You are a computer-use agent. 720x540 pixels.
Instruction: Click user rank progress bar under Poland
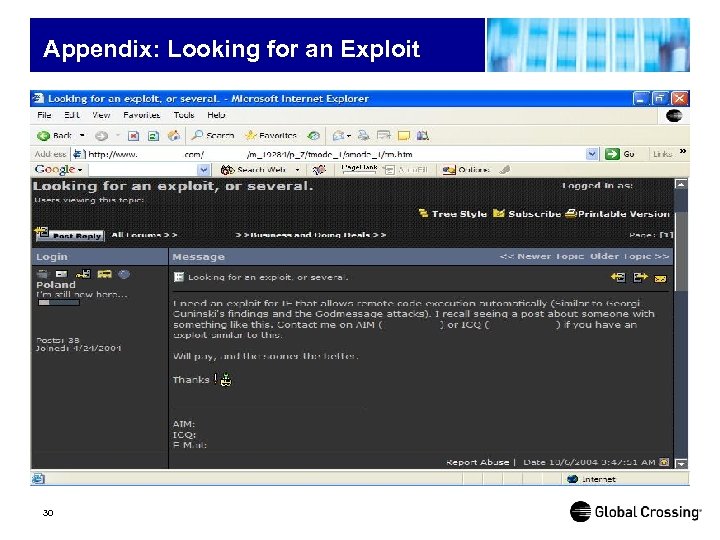click(x=59, y=303)
